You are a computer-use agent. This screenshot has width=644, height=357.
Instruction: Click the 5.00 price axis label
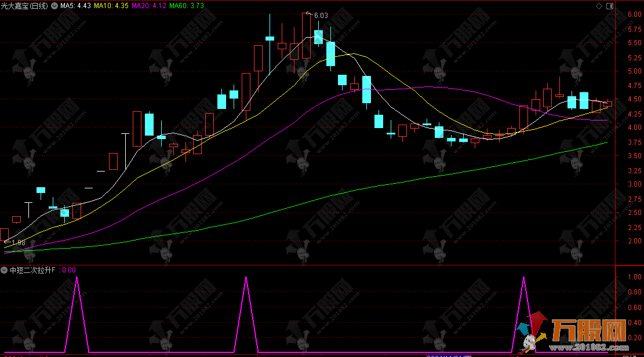click(635, 71)
